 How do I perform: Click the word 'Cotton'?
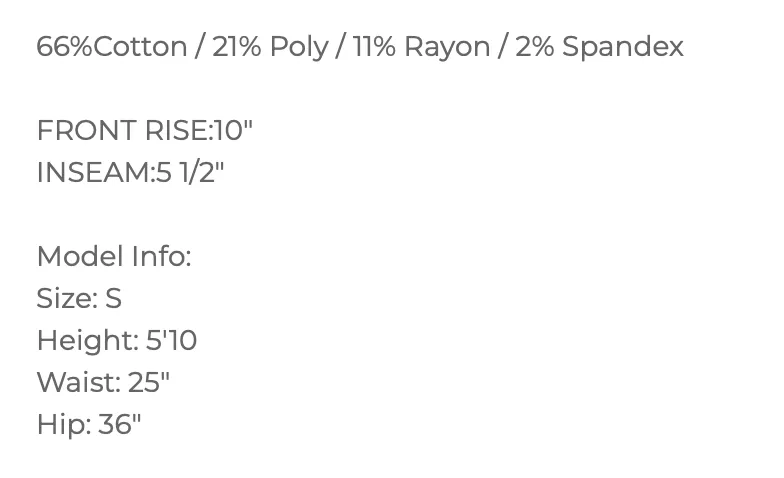(140, 47)
